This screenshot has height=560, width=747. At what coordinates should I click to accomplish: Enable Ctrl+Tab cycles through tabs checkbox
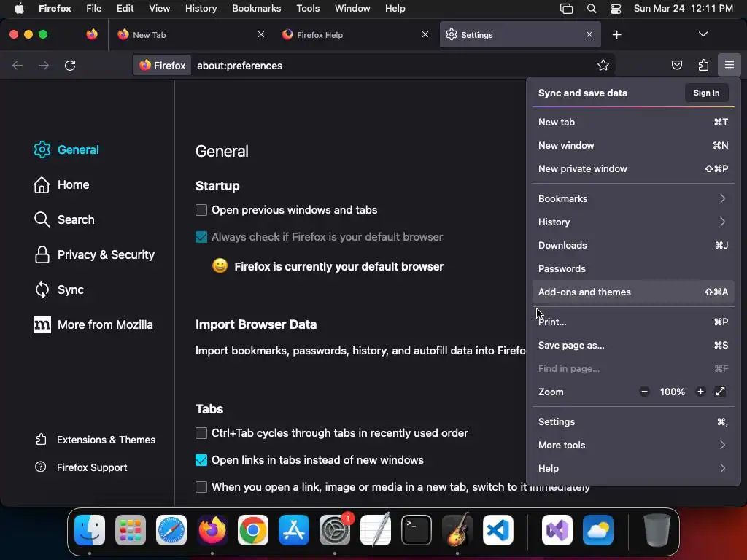tap(201, 433)
